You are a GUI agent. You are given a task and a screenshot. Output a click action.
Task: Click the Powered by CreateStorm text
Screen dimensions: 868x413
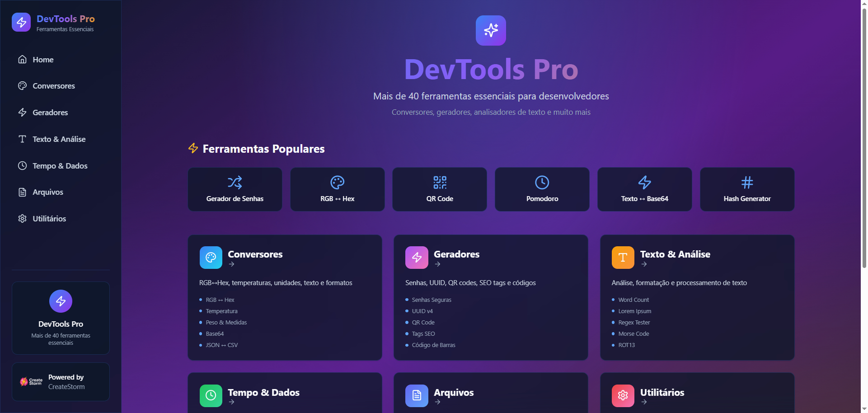[x=66, y=382]
